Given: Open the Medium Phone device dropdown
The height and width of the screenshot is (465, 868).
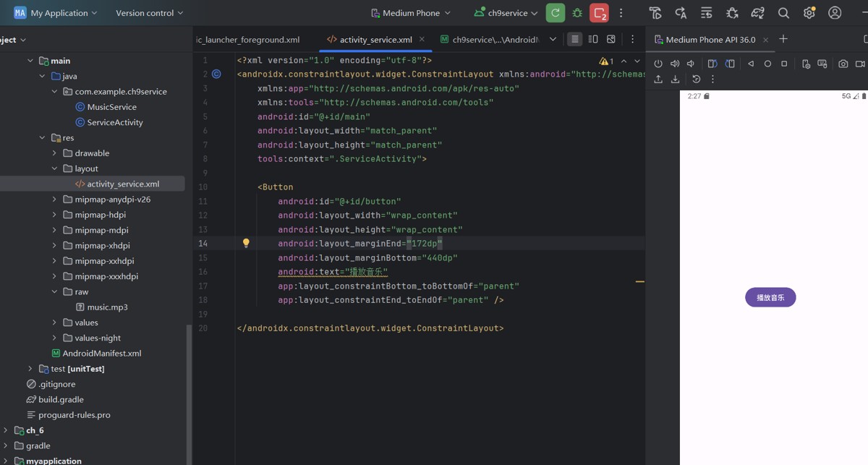Looking at the screenshot, I should (x=410, y=13).
